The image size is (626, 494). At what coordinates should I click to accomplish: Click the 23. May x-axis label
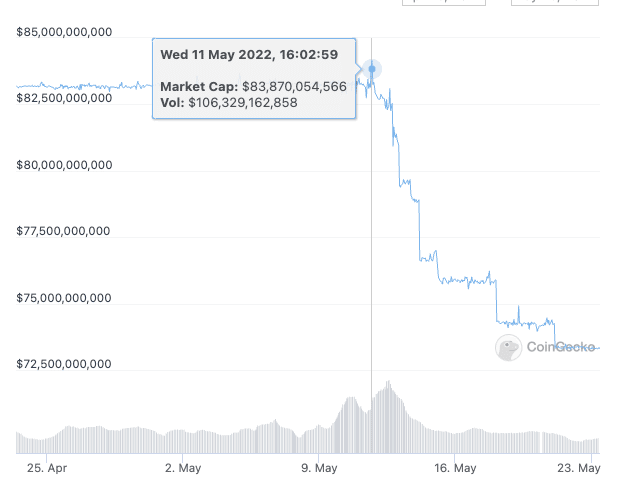(579, 467)
